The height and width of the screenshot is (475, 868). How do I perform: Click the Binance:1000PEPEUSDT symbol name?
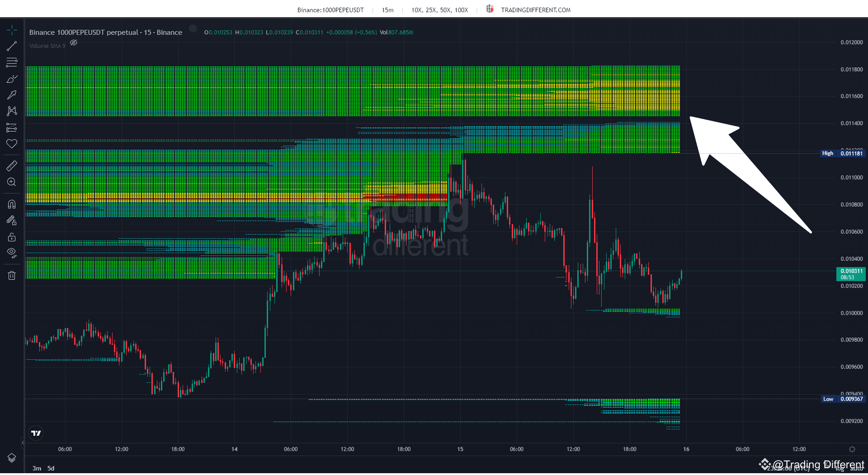330,9
